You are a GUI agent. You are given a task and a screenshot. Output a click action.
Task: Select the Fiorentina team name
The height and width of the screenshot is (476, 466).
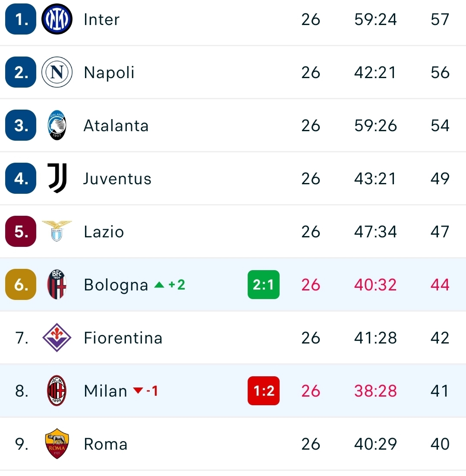tap(123, 337)
